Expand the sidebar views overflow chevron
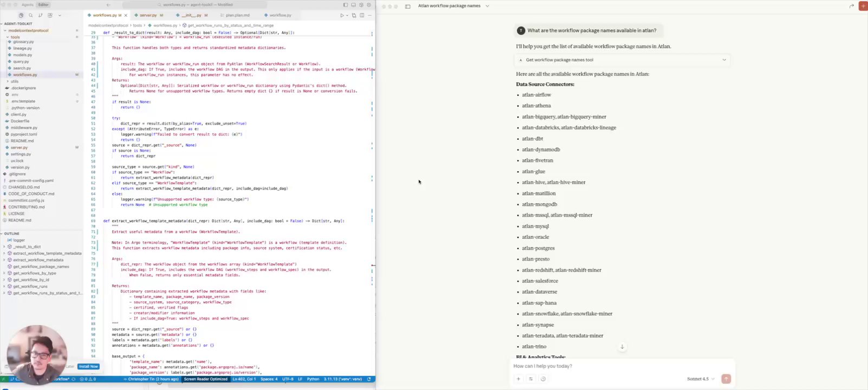 60,15
